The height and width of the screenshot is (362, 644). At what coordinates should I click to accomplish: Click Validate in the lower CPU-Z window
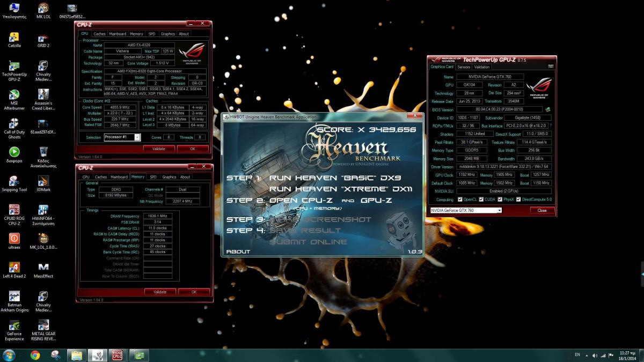point(160,292)
